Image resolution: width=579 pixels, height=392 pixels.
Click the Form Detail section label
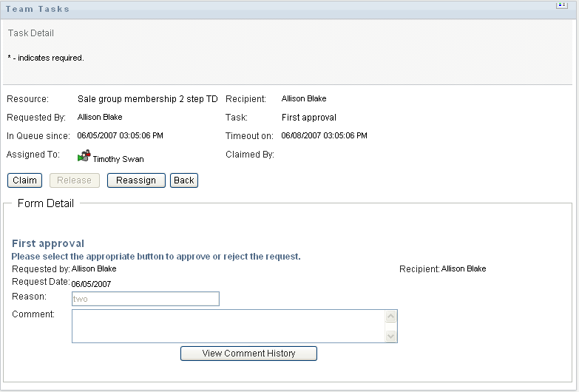point(46,203)
